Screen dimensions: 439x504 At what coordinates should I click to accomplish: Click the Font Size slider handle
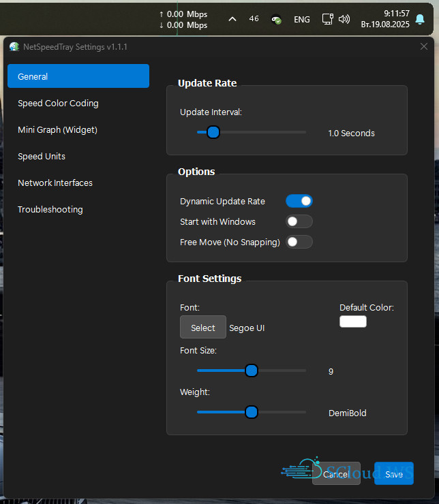(252, 371)
